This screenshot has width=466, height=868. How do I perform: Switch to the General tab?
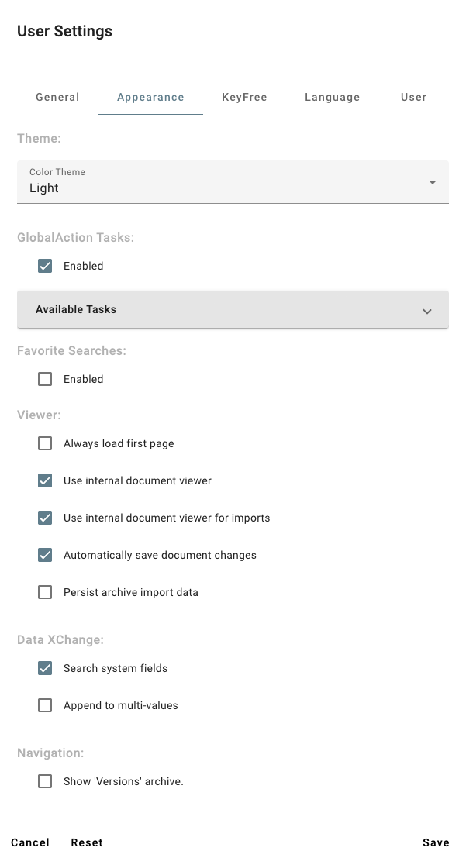tap(57, 97)
